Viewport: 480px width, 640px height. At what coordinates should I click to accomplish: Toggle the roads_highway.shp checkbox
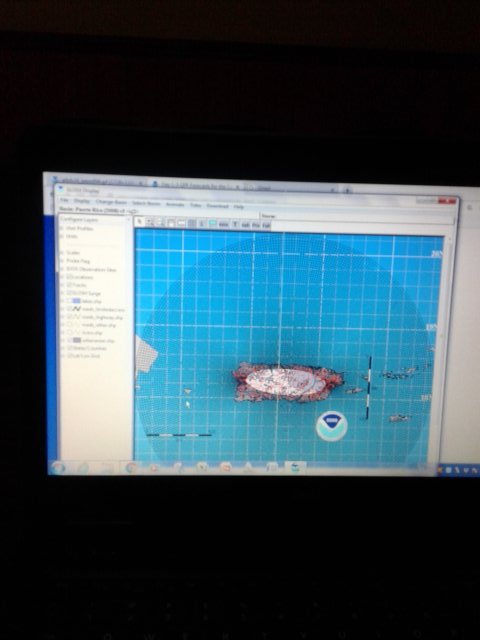tap(69, 317)
